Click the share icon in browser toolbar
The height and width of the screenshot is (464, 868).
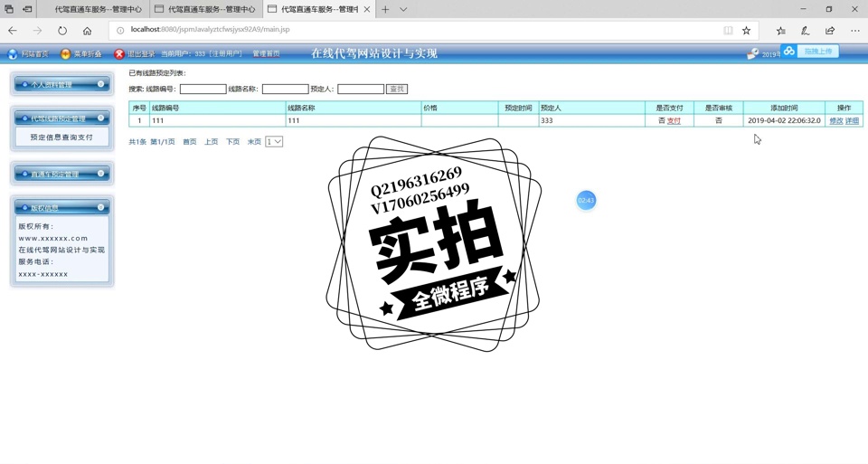point(830,31)
